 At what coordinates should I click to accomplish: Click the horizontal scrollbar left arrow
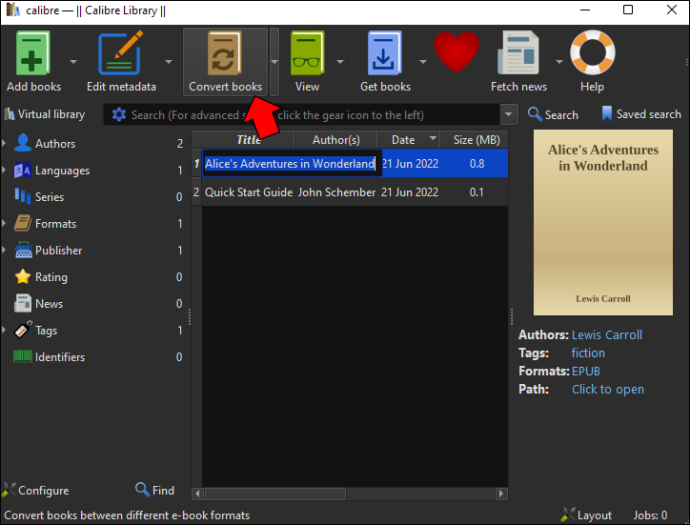tap(198, 494)
